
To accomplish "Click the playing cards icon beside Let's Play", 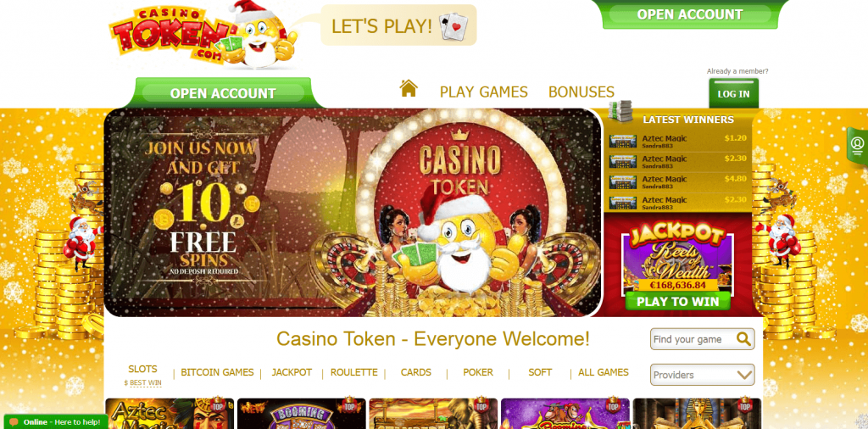I will click(x=453, y=26).
